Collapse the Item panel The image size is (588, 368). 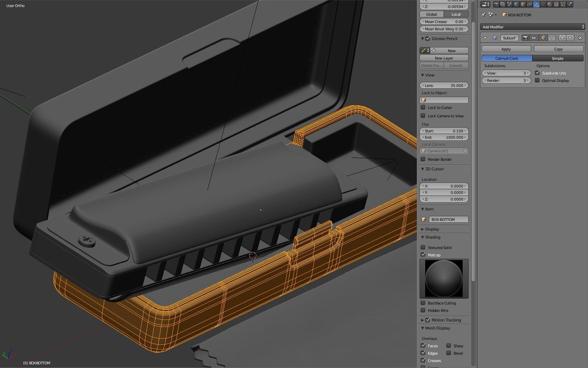coord(423,209)
